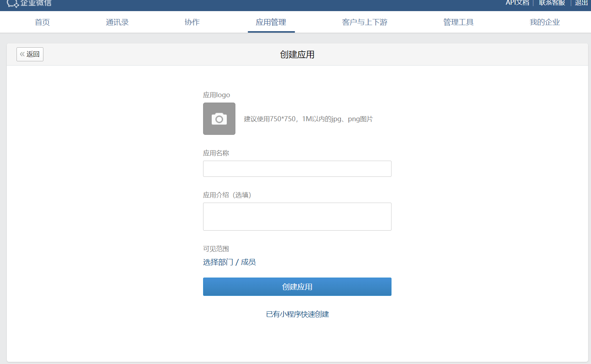Click the 企业微信 logo icon

coord(13,4)
